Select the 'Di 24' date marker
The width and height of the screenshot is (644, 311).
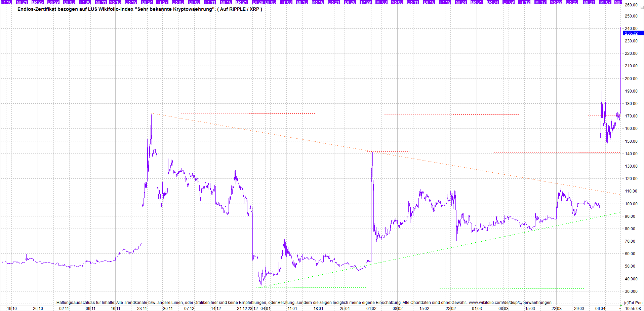click(x=147, y=2)
